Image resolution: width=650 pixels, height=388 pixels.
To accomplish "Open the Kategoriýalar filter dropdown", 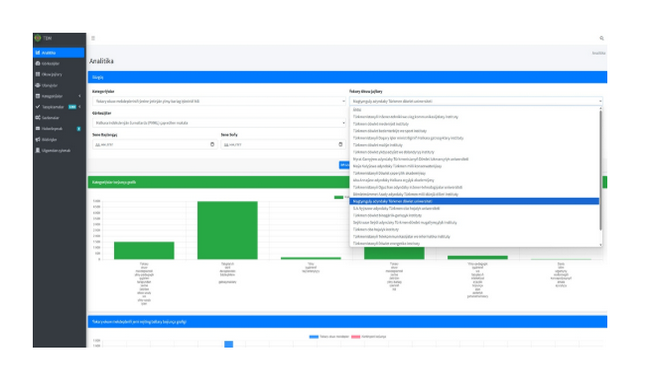I will coord(219,101).
